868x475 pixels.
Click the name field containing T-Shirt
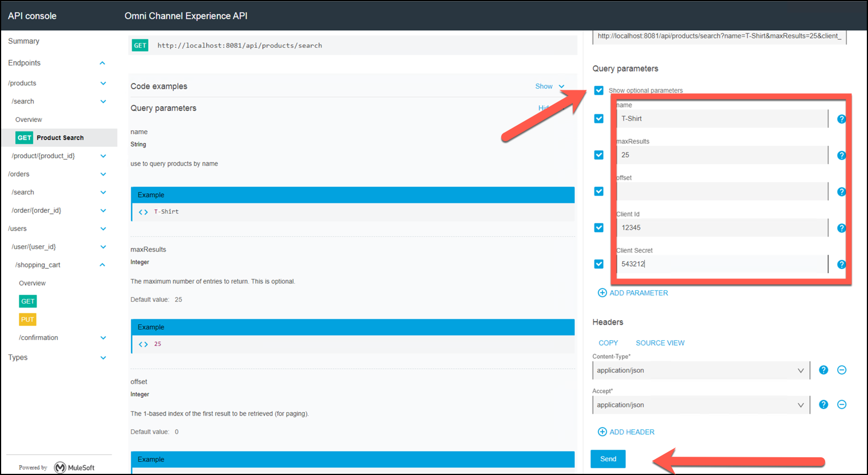click(722, 119)
